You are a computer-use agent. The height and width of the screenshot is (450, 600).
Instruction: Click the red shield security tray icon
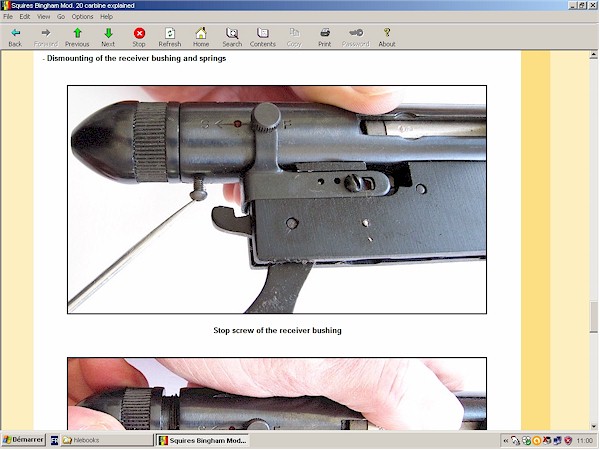pyautogui.click(x=568, y=441)
